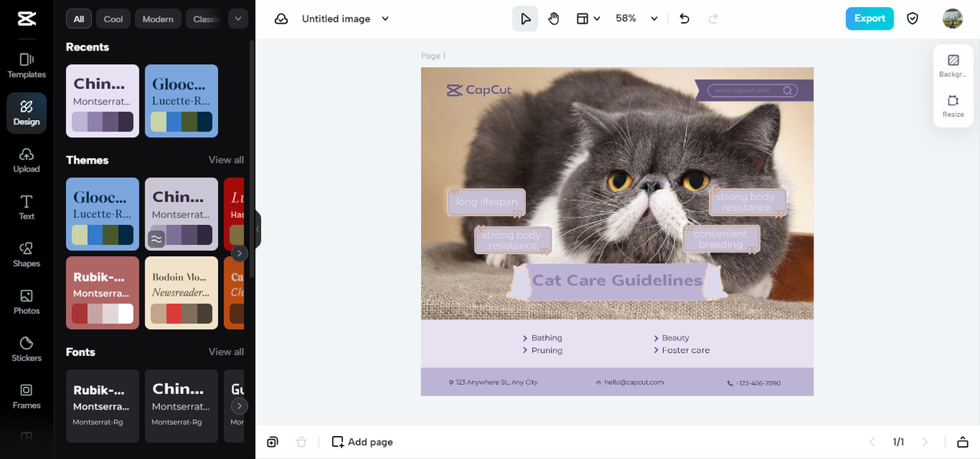Open the Text sidebar panel
The height and width of the screenshot is (459, 980).
tap(26, 207)
